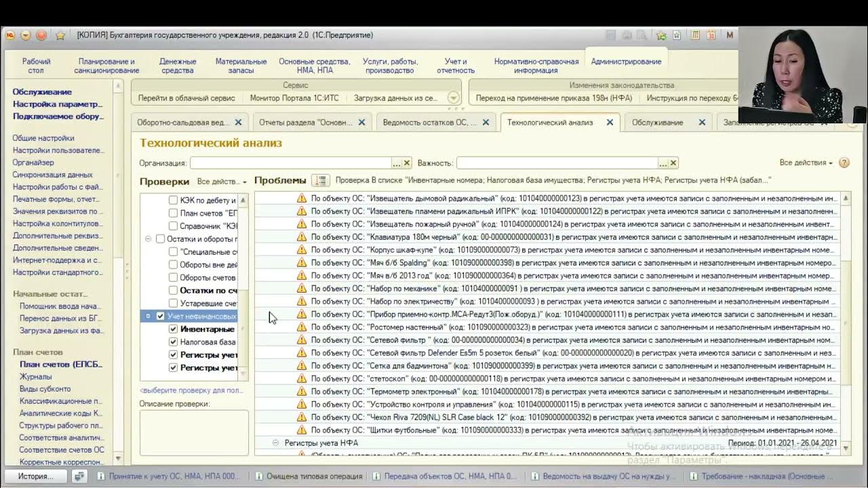The image size is (868, 488).
Task: Close the Отчеты раздела "Основн... tab
Action: (x=361, y=123)
